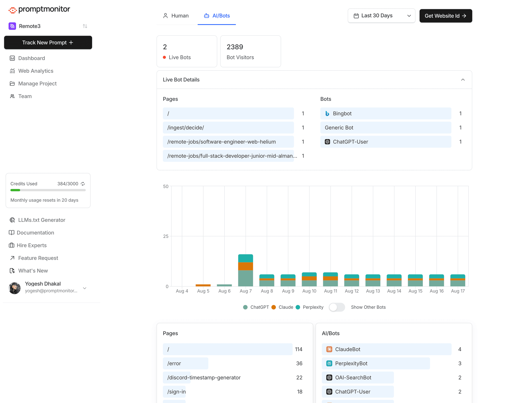Viewport: 532px width, 403px height.
Task: Click the Track New Prompt button
Action: coord(48,43)
